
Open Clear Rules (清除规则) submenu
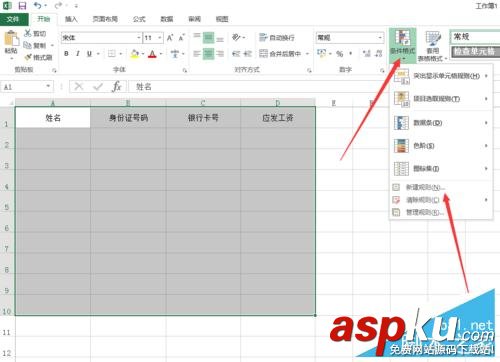click(441, 200)
